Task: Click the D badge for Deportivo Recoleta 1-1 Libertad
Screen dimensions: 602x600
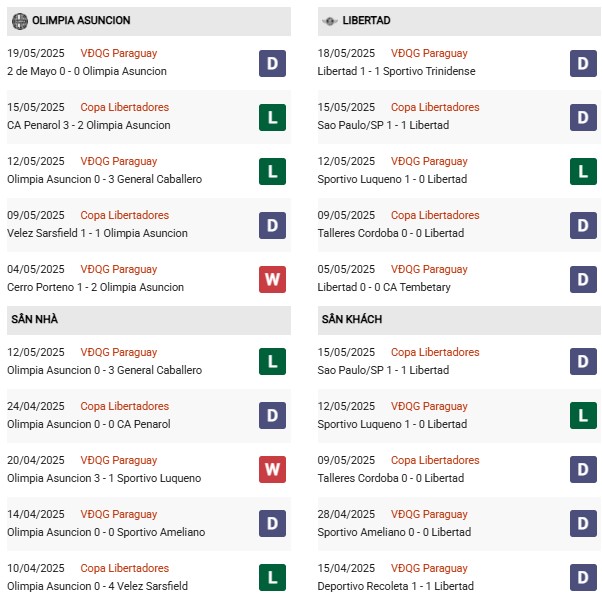Action: tap(583, 577)
